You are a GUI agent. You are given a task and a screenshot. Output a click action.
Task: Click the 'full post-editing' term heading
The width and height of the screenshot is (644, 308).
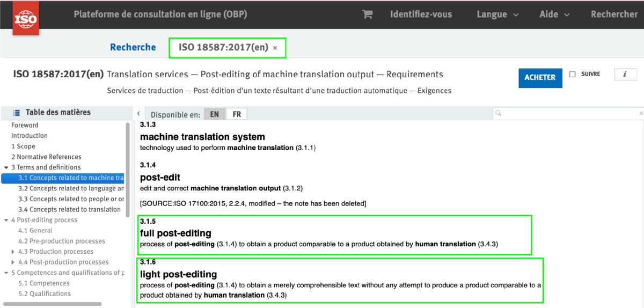[x=175, y=233]
